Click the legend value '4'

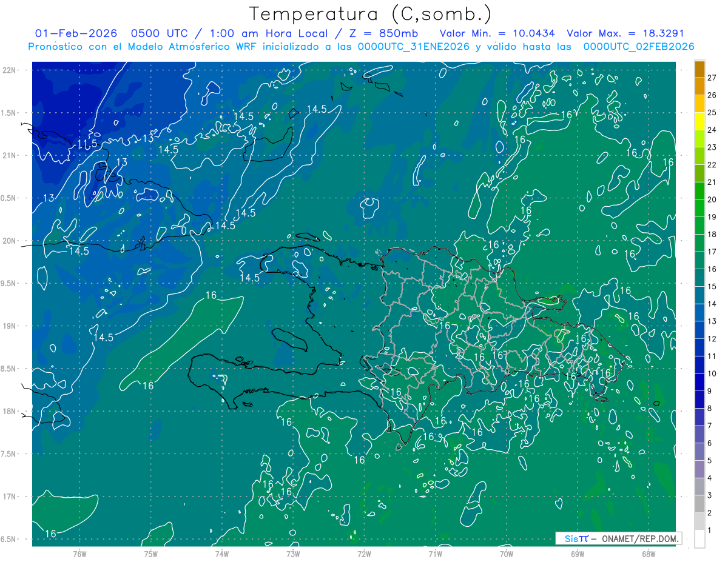[710, 478]
